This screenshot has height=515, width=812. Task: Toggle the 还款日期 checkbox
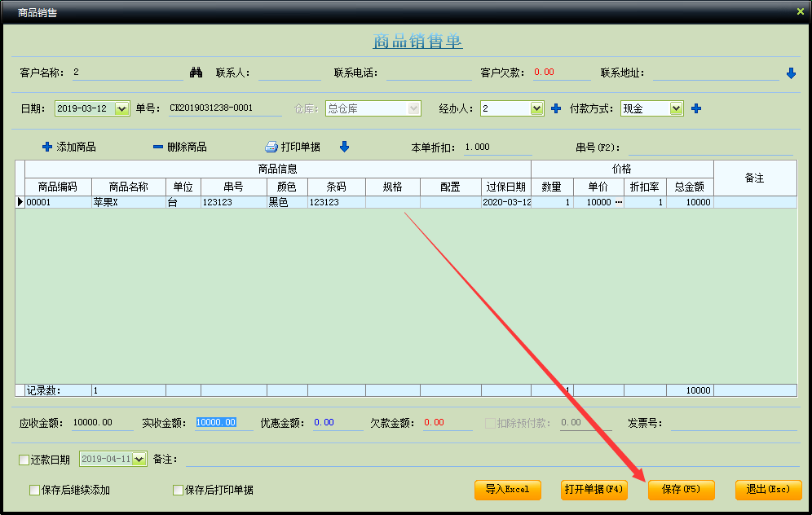[x=24, y=460]
